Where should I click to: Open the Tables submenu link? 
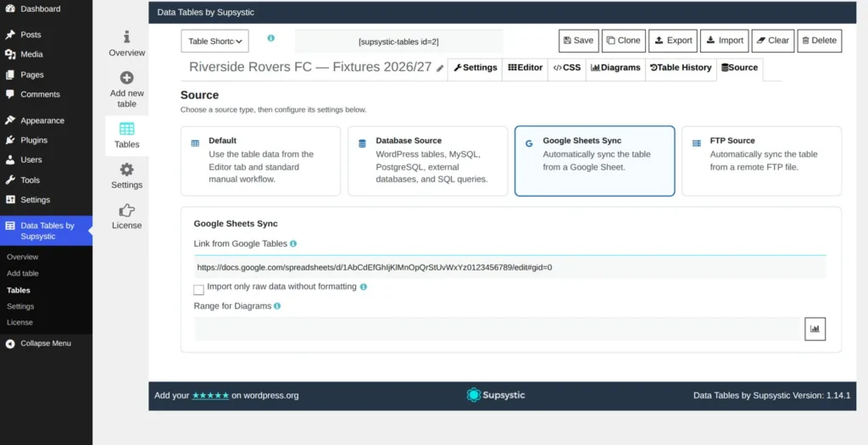[19, 290]
